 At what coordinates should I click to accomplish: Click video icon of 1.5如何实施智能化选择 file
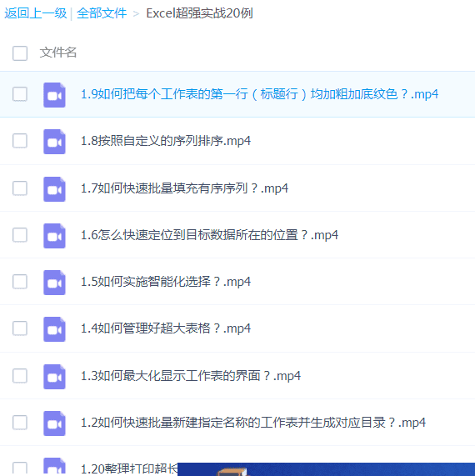(x=54, y=283)
